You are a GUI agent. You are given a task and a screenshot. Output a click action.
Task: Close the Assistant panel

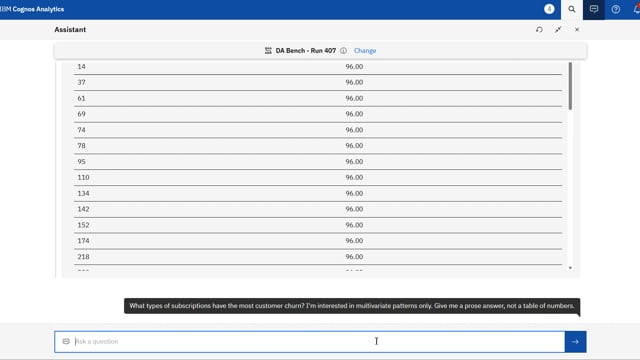tap(577, 29)
